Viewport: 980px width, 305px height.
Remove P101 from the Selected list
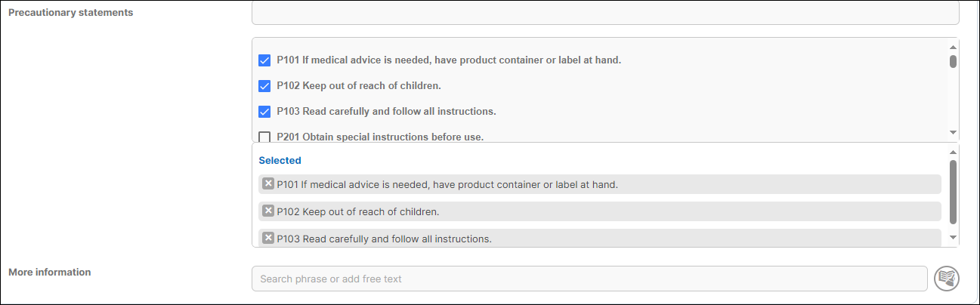pyautogui.click(x=267, y=183)
